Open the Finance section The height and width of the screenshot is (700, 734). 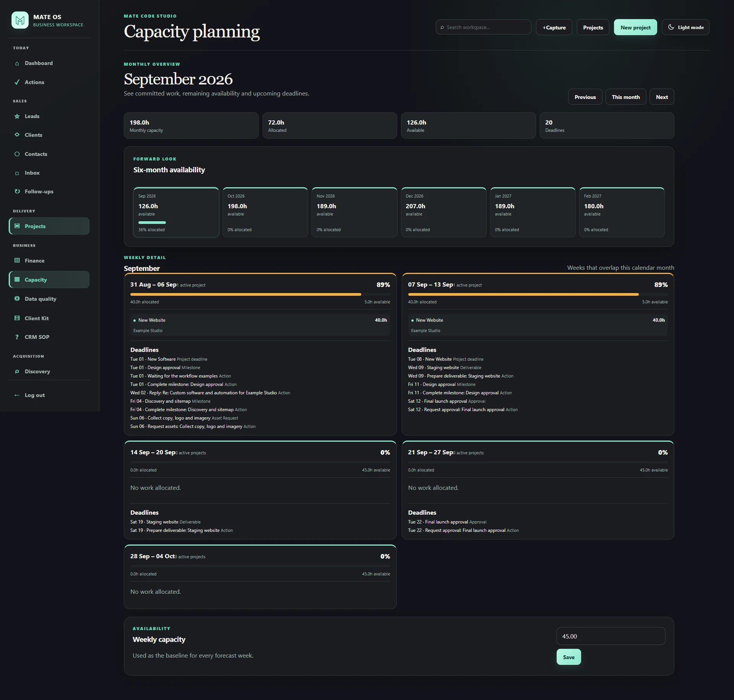[49, 261]
